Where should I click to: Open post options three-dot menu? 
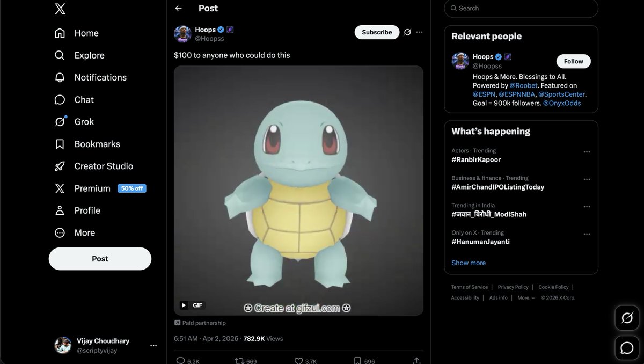click(x=420, y=32)
